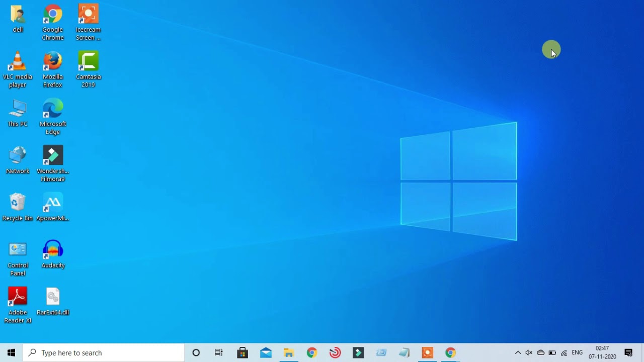This screenshot has height=362, width=644.
Task: Open Cortana from the taskbar circle icon
Action: click(x=196, y=352)
